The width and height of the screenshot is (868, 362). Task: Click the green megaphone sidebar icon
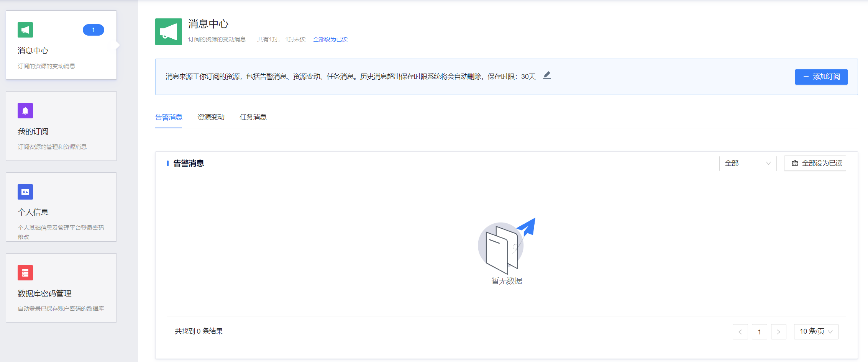[x=25, y=30]
